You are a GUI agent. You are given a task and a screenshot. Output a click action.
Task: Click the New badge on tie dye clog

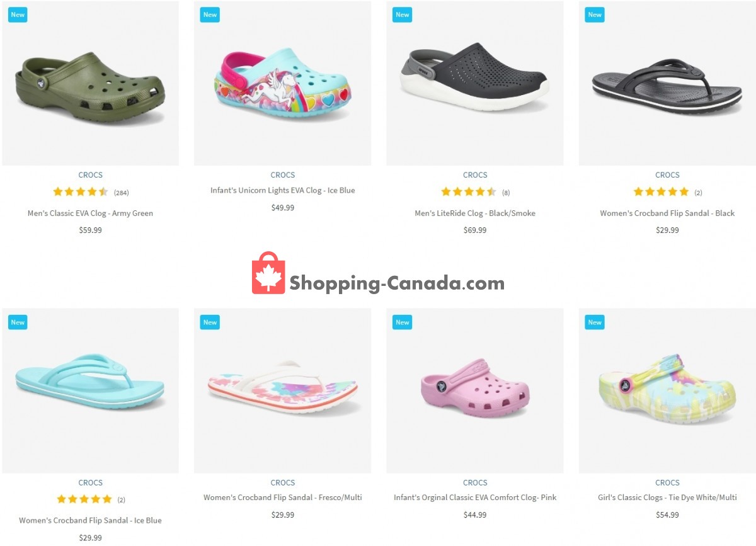click(x=595, y=322)
